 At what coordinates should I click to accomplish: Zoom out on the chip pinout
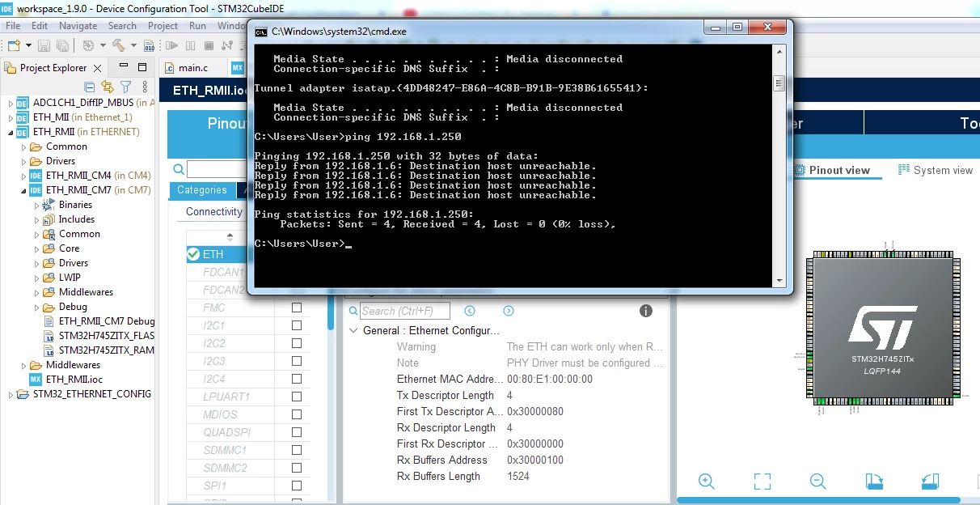click(x=817, y=482)
